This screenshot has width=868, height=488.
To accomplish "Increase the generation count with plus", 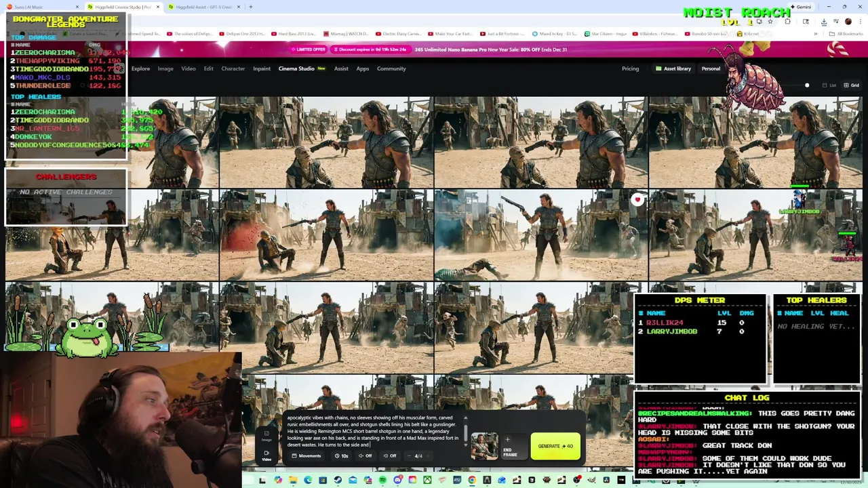I will [x=428, y=456].
